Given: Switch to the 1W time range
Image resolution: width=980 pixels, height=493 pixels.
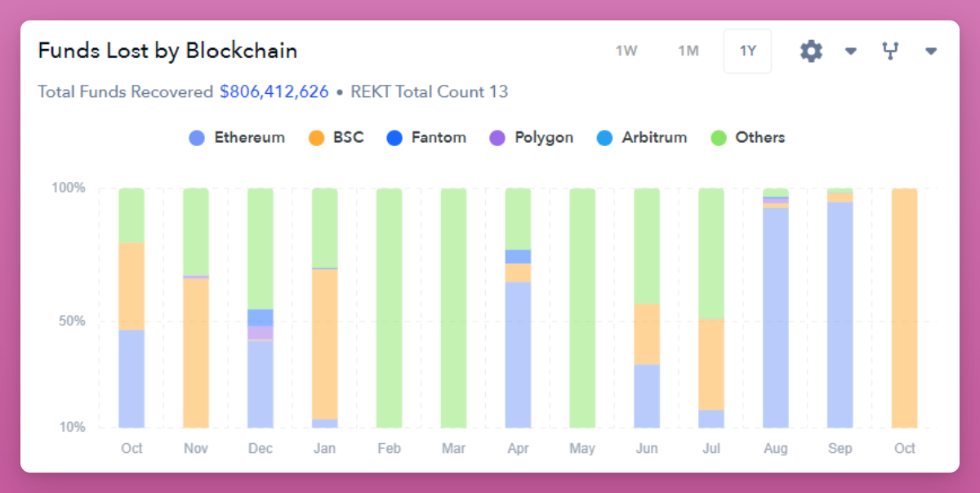Looking at the screenshot, I should click(626, 51).
